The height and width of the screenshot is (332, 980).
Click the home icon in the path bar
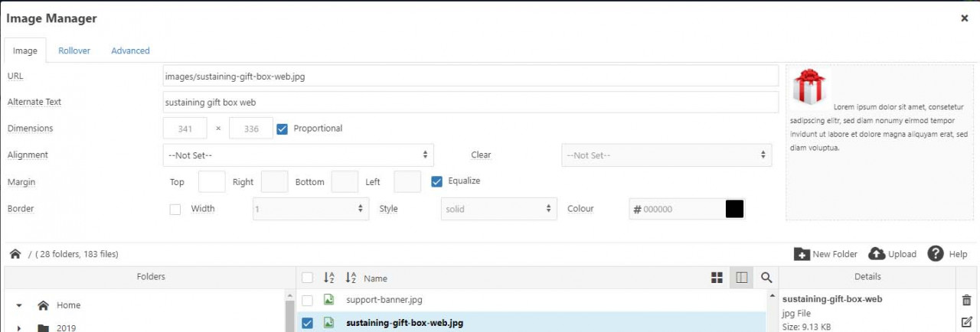click(15, 254)
